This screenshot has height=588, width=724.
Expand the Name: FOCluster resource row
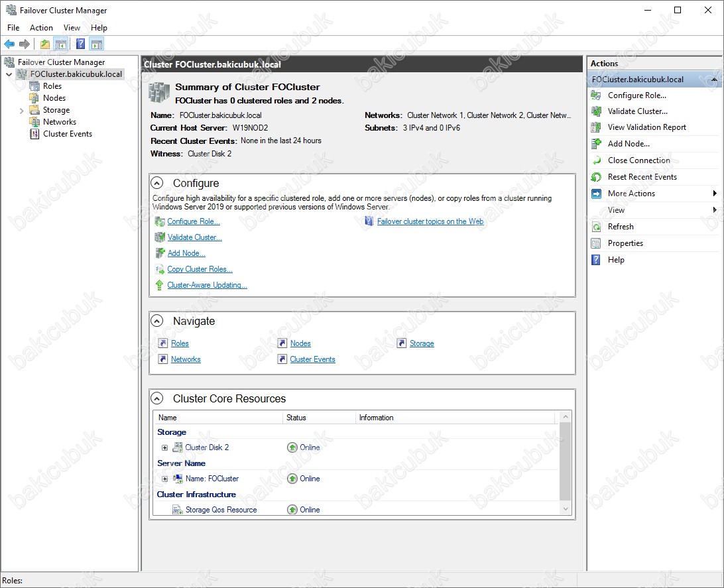pos(165,479)
